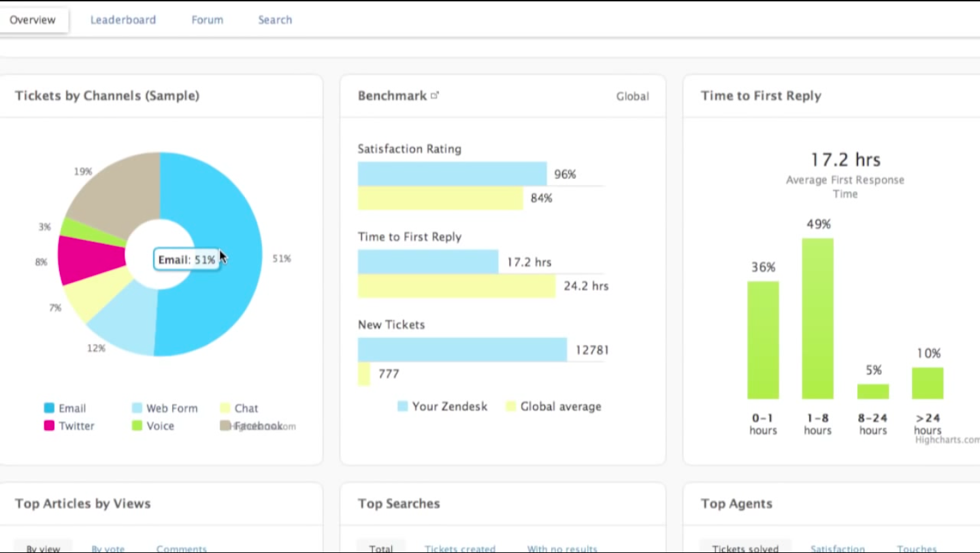Click the 'With no results' link
980x553 pixels.
pos(561,548)
